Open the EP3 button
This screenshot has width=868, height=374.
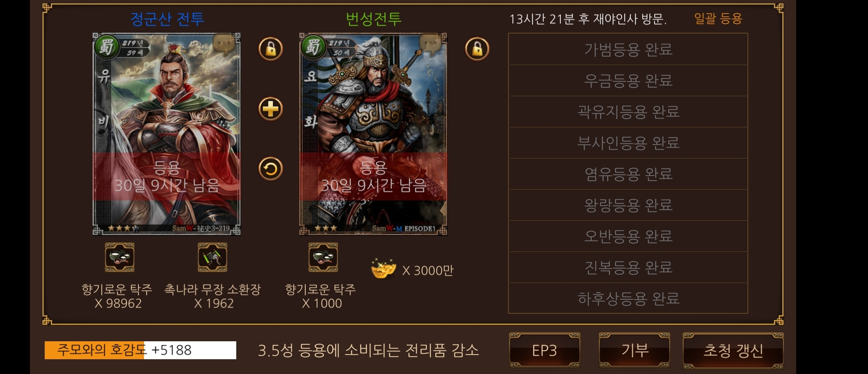point(544,350)
